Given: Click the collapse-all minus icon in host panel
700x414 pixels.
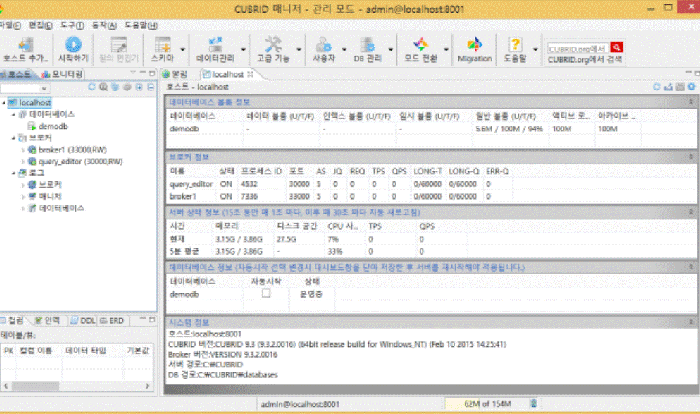Looking at the screenshot, I should 150,87.
